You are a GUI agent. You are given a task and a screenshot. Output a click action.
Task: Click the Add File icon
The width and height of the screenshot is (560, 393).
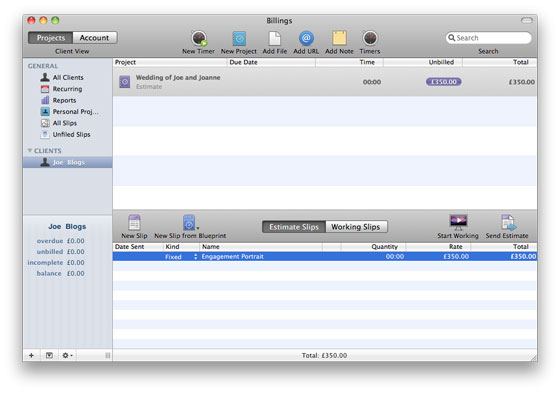[x=274, y=39]
